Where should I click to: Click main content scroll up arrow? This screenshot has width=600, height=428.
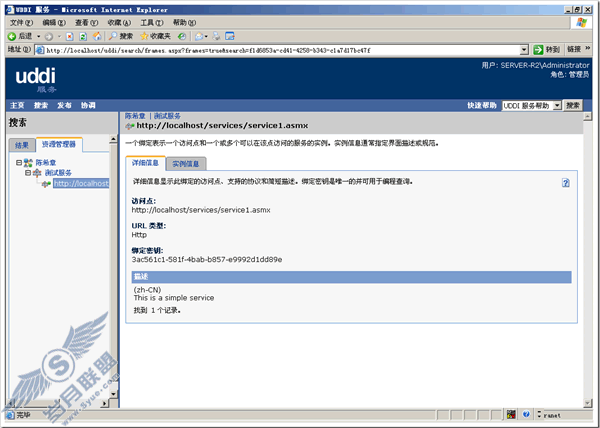588,116
